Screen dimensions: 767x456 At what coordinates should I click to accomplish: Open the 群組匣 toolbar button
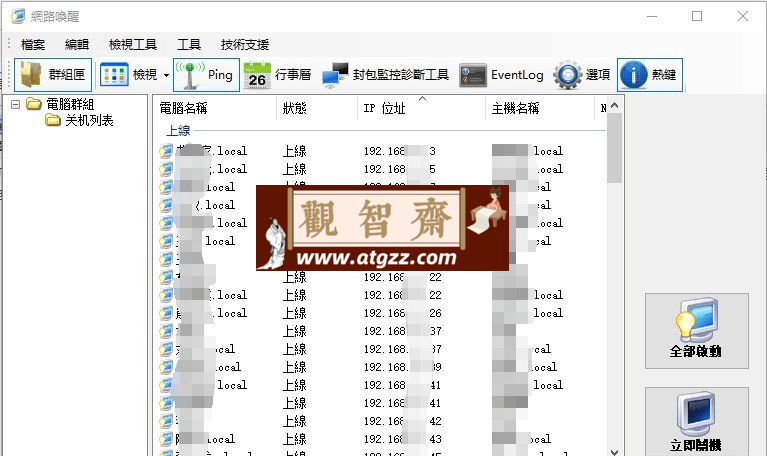pyautogui.click(x=53, y=75)
